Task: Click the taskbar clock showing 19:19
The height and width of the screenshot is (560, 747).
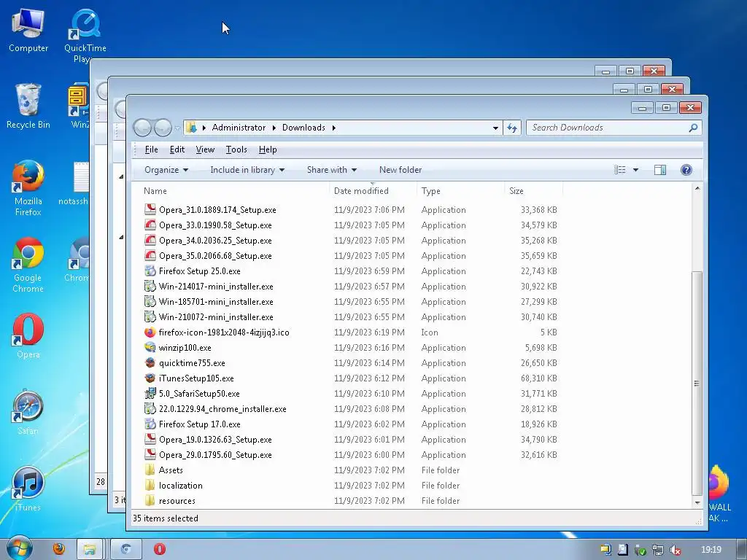Action: click(711, 550)
